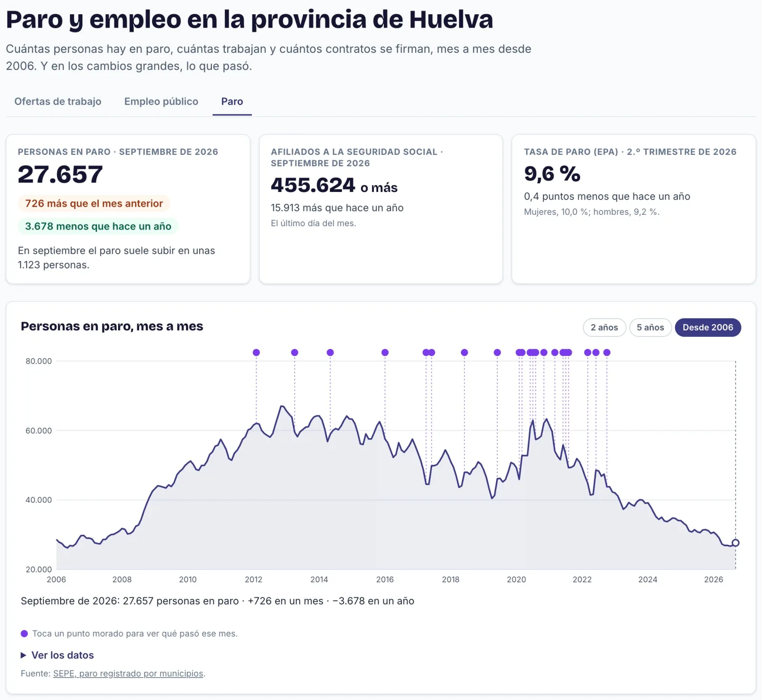Screen dimensions: 762x700
Task: Click the 2020 x-axis label
Action: [516, 580]
